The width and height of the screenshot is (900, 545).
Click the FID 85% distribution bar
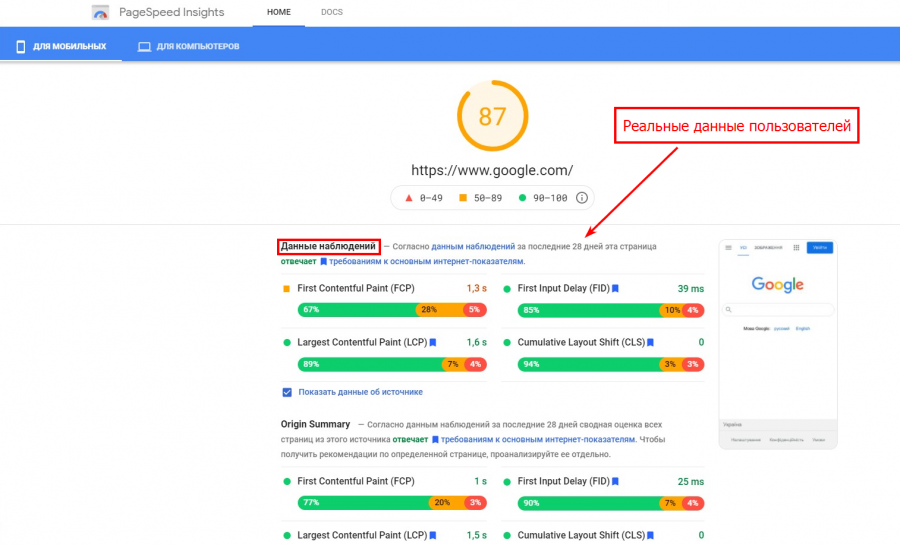click(611, 310)
